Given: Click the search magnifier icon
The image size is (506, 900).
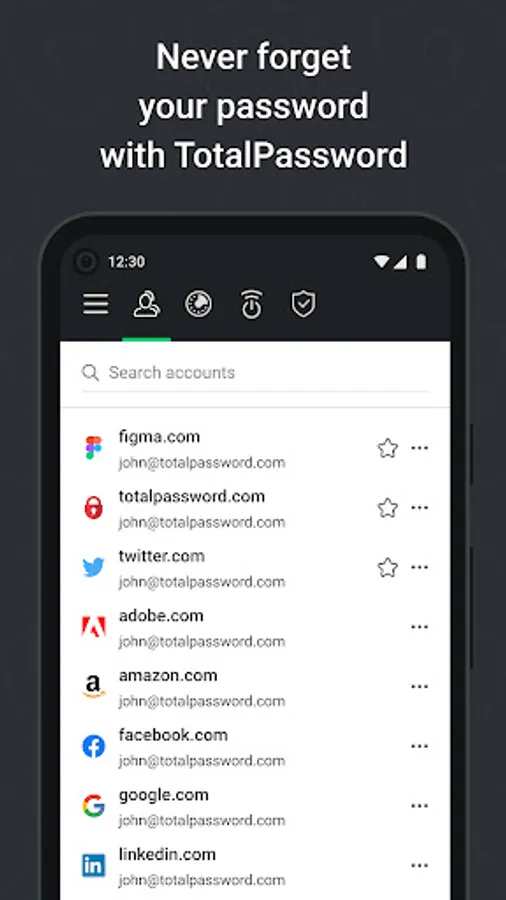Looking at the screenshot, I should 90,373.
